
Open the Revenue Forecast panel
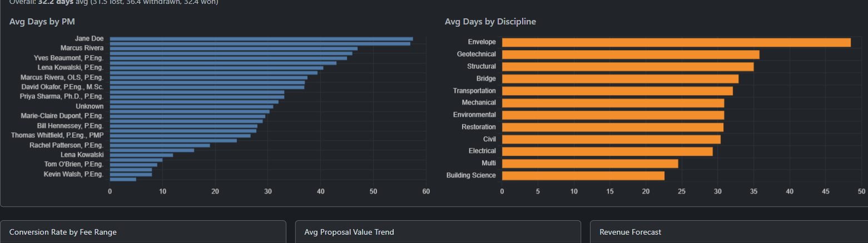[630, 232]
